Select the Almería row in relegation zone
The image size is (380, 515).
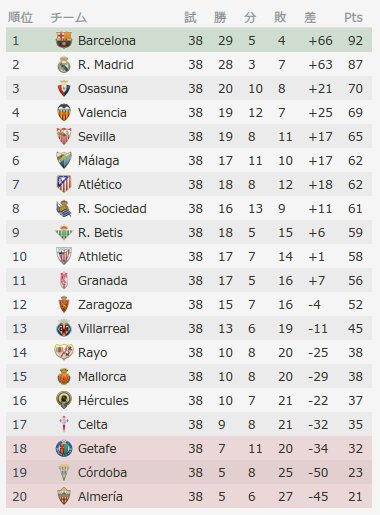click(x=189, y=496)
